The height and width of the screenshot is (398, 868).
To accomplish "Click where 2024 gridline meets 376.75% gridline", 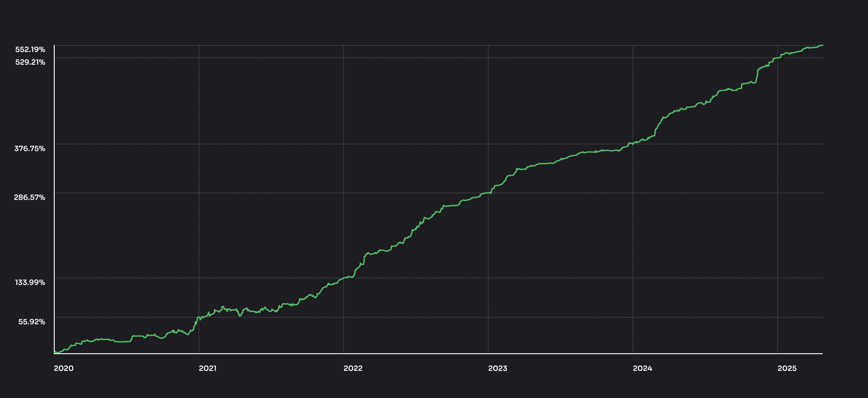I will [633, 144].
